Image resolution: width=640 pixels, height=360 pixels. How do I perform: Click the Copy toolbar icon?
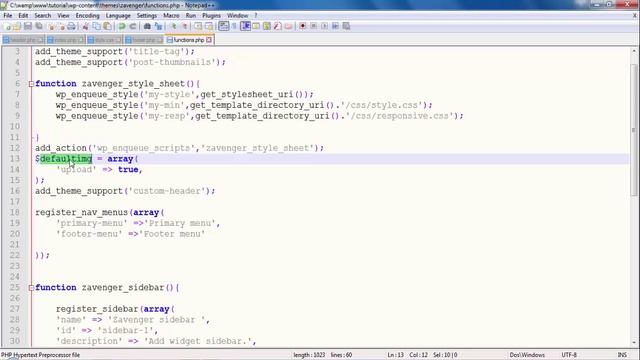[97, 26]
